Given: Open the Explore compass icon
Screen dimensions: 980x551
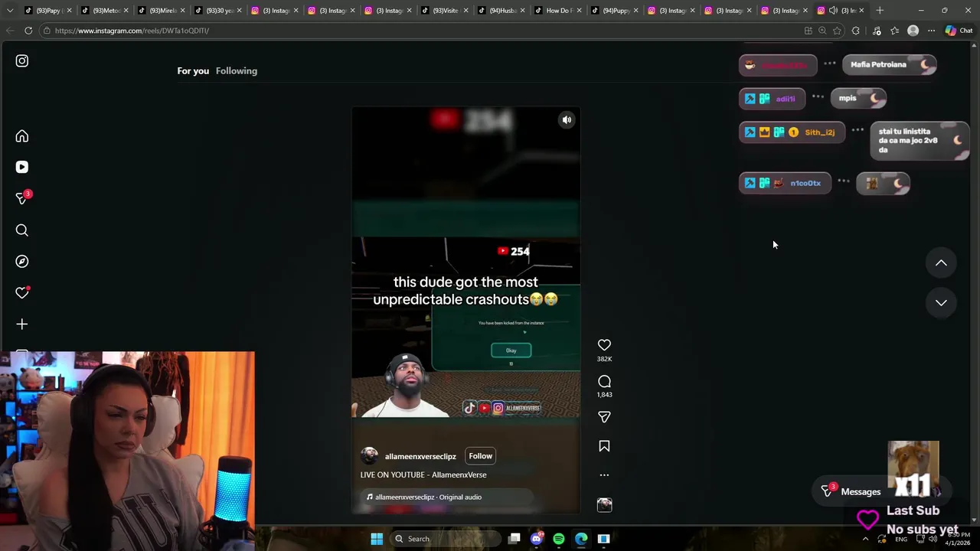Looking at the screenshot, I should pyautogui.click(x=22, y=262).
